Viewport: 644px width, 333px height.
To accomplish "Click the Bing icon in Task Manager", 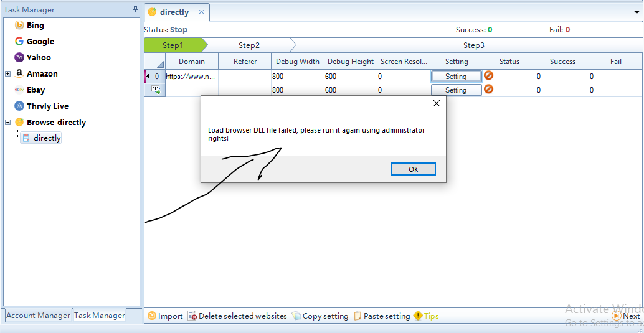I will click(x=19, y=26).
